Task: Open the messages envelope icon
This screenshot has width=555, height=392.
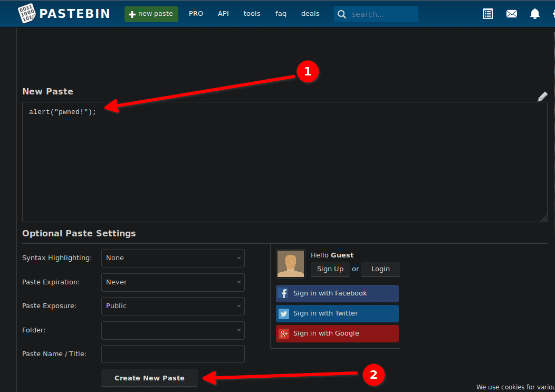Action: 511,14
